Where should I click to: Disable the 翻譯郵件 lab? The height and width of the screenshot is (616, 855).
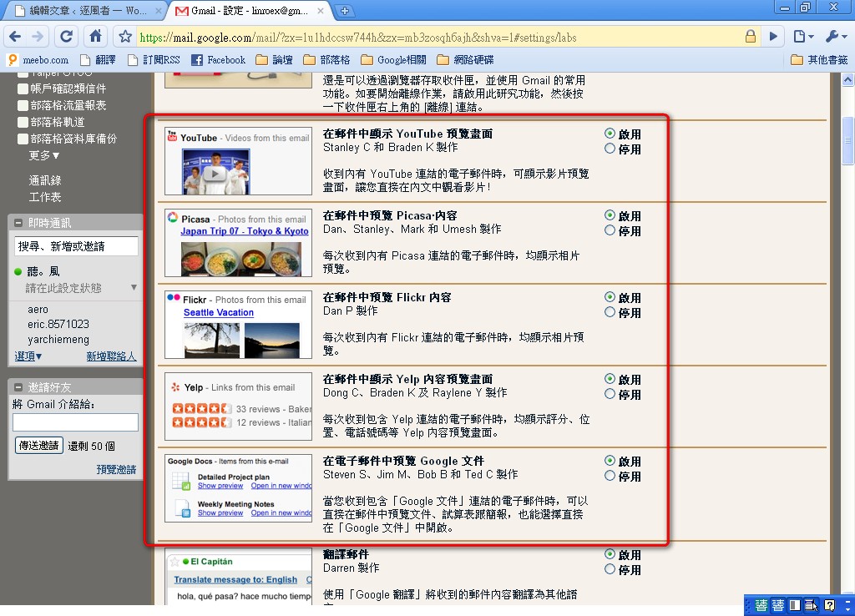610,569
